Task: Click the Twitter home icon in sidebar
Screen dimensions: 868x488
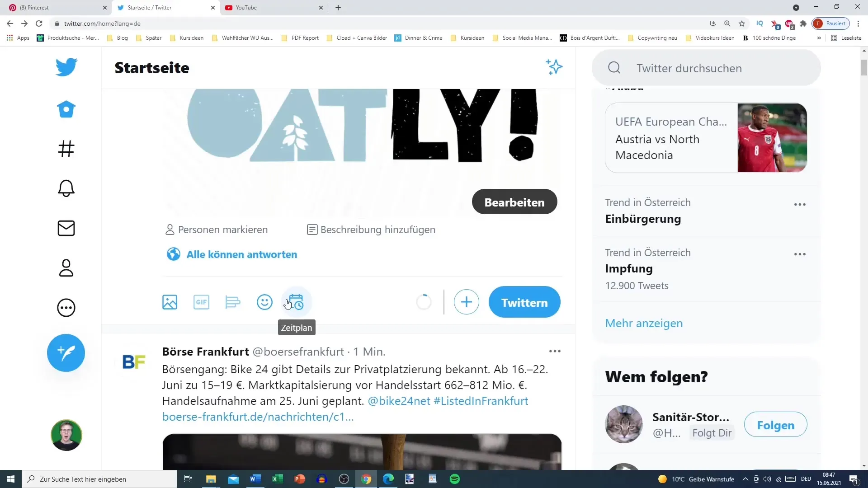Action: pos(66,109)
